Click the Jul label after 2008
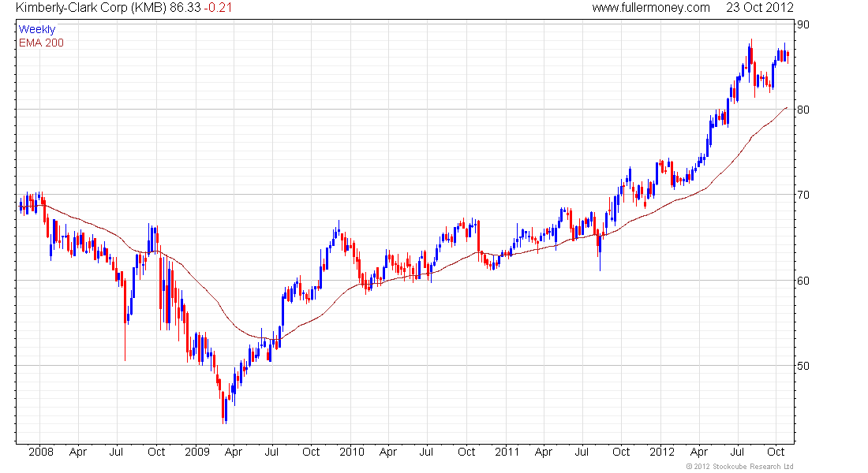Viewport: 868px width, 473px height. click(x=116, y=452)
